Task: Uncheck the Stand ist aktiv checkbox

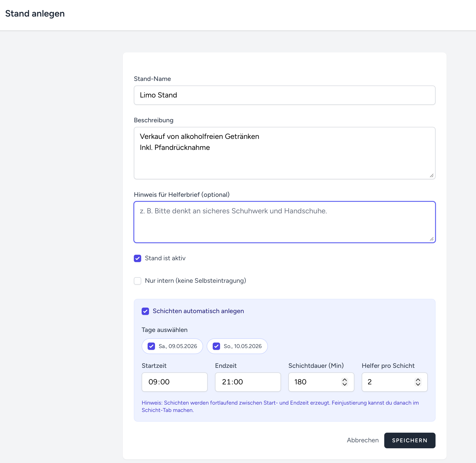Action: [138, 258]
